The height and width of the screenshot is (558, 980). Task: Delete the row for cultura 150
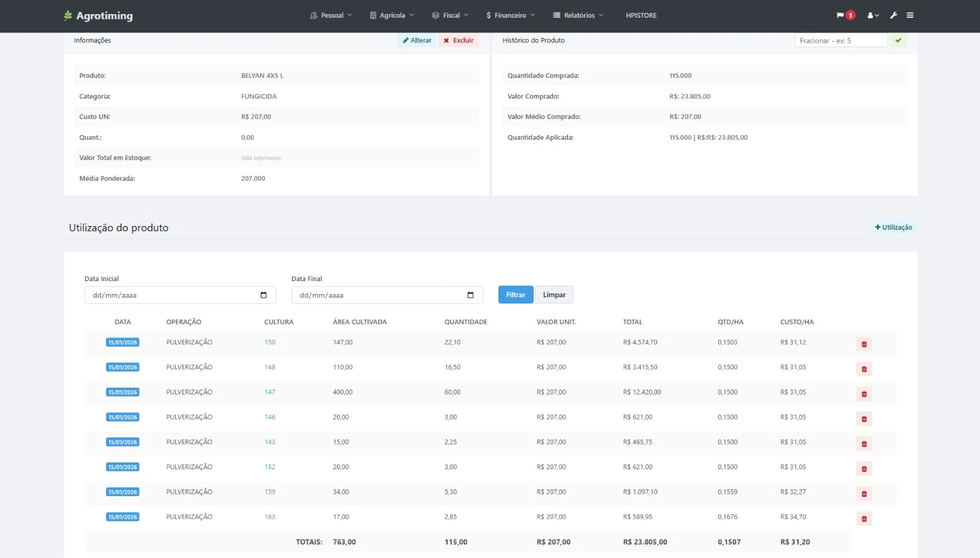864,344
